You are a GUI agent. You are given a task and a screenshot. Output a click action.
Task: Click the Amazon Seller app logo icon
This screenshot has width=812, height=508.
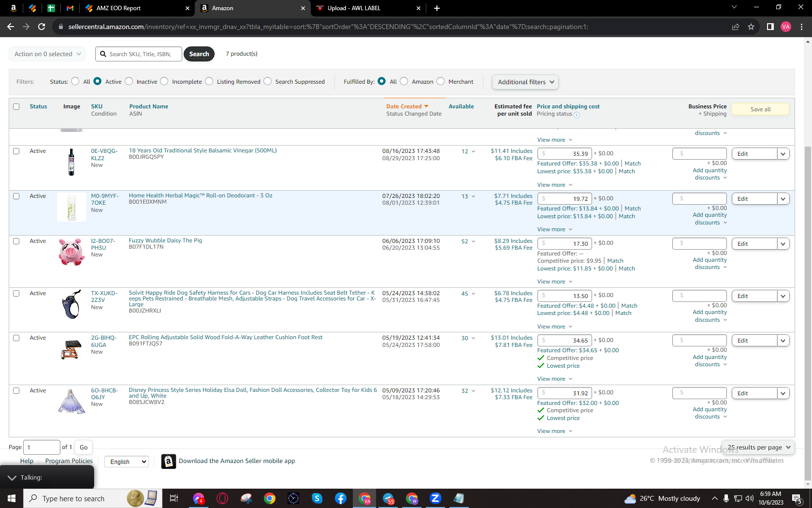coord(168,462)
